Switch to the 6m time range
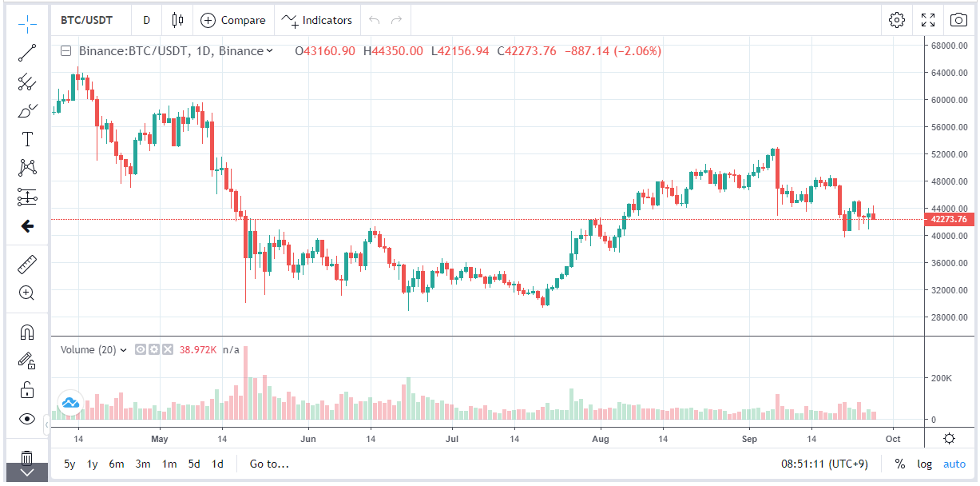This screenshot has width=980, height=486. (x=117, y=464)
